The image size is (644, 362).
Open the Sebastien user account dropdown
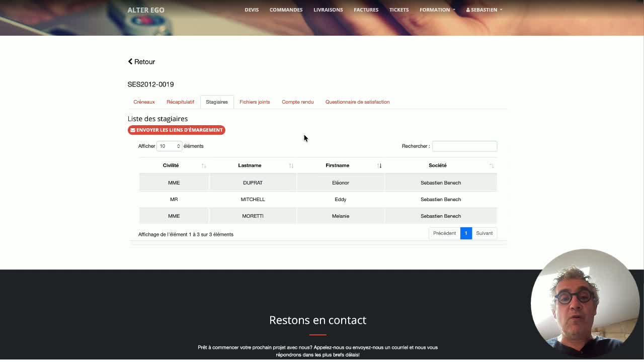[x=484, y=10]
